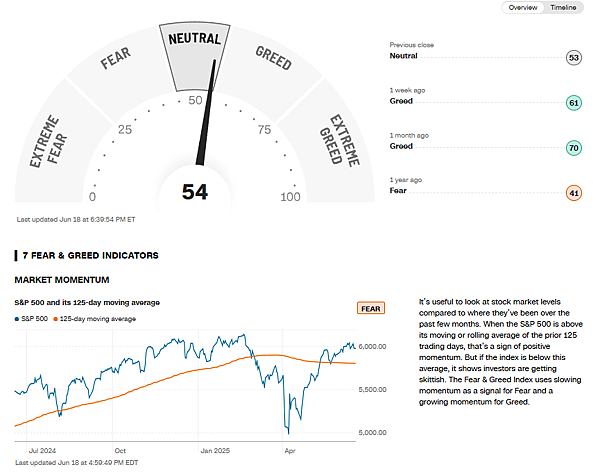The height and width of the screenshot is (474, 600).
Task: Click the previous close score badge 53
Action: pyautogui.click(x=574, y=58)
